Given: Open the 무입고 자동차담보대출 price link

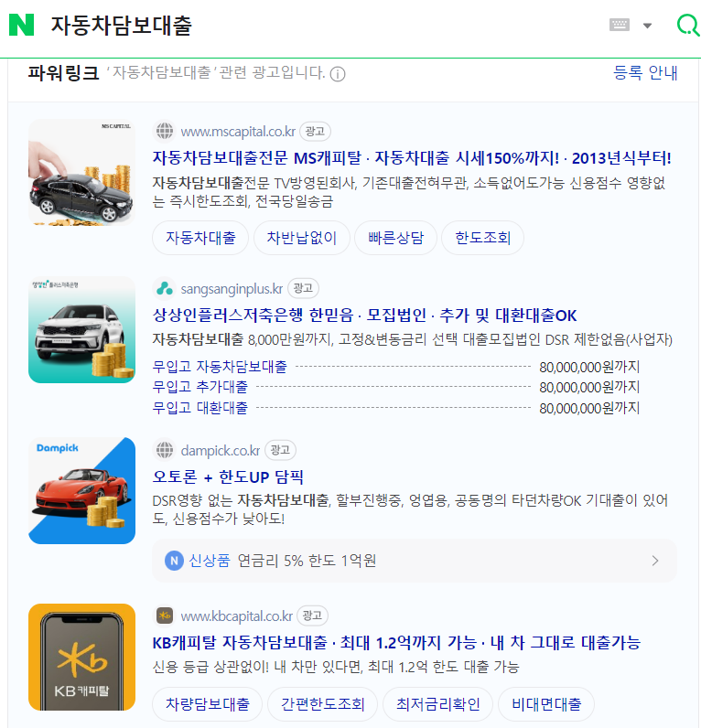Looking at the screenshot, I should click(220, 367).
